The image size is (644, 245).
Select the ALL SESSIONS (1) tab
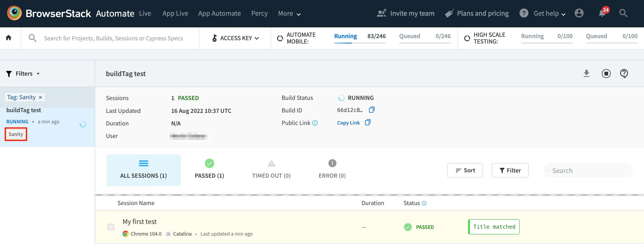coord(143,170)
